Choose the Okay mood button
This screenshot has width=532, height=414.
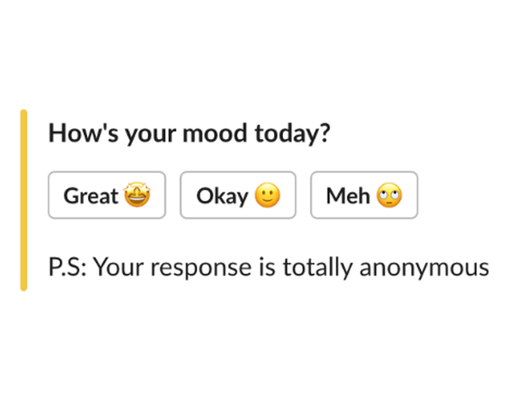(x=238, y=195)
